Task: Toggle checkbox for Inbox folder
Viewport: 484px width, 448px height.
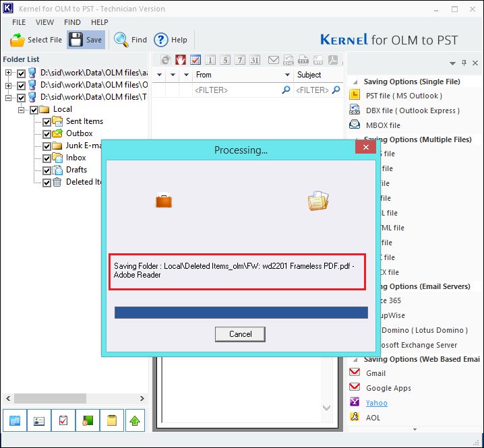Action: (47, 158)
